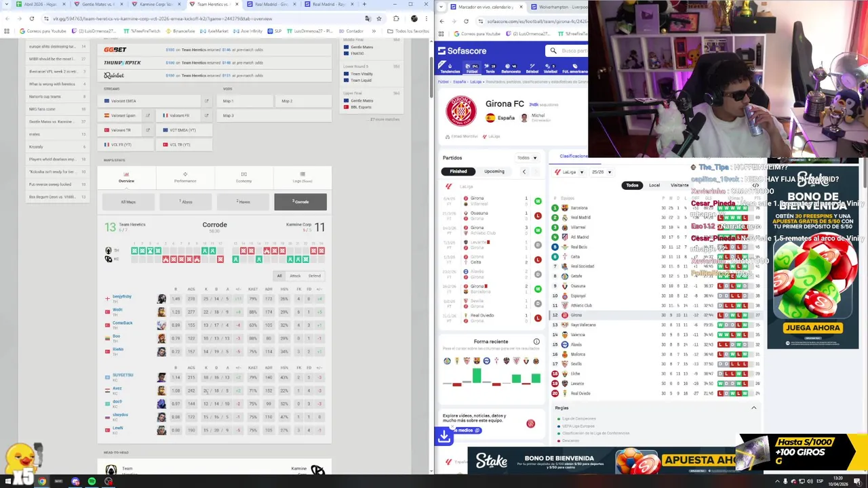868x488 pixels.
Task: Filter scoreboard stats by Attack
Action: tap(295, 276)
